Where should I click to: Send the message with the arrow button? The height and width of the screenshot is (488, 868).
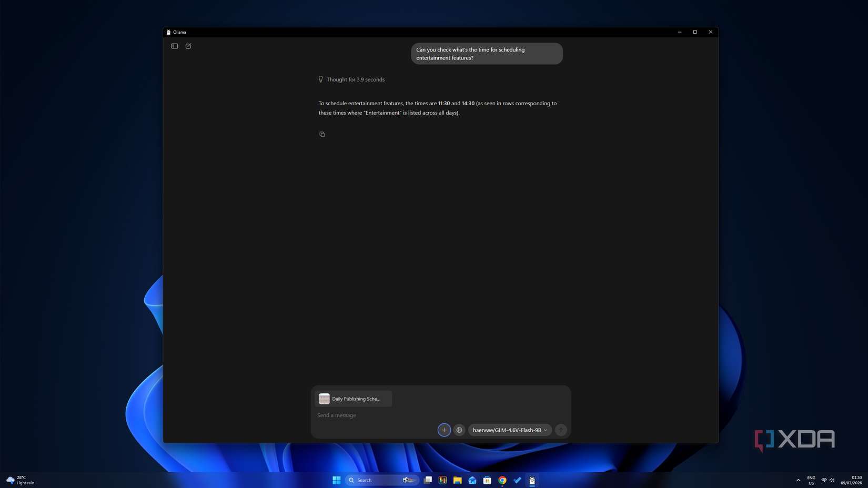pos(561,430)
